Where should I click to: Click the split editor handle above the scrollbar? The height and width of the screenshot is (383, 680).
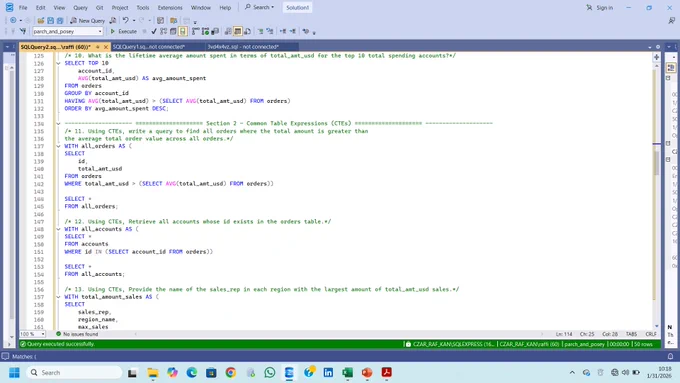pyautogui.click(x=657, y=57)
